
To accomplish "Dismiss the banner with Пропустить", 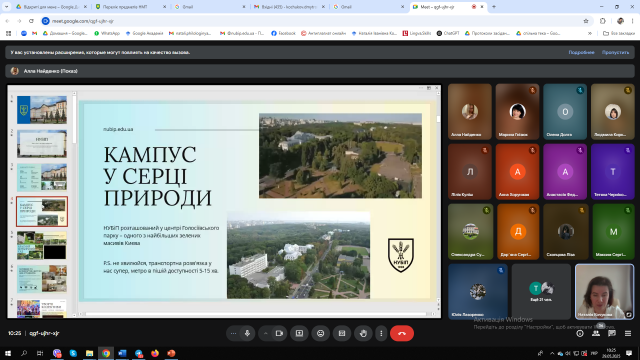I will click(x=615, y=52).
